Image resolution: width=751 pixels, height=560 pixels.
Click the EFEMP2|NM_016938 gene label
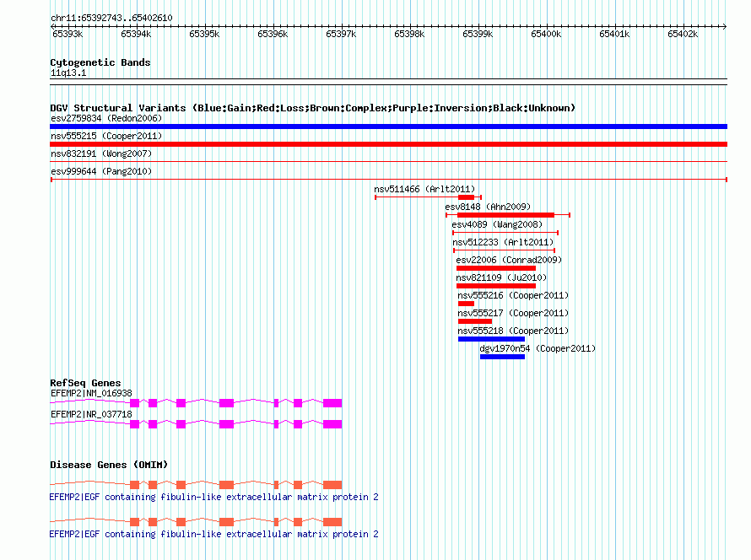pos(91,394)
